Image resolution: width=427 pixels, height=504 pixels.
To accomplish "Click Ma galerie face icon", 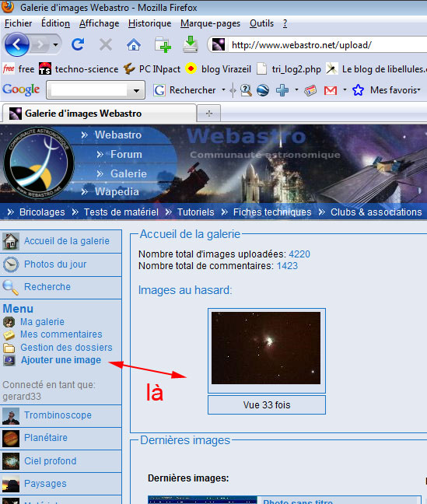I will click(9, 322).
